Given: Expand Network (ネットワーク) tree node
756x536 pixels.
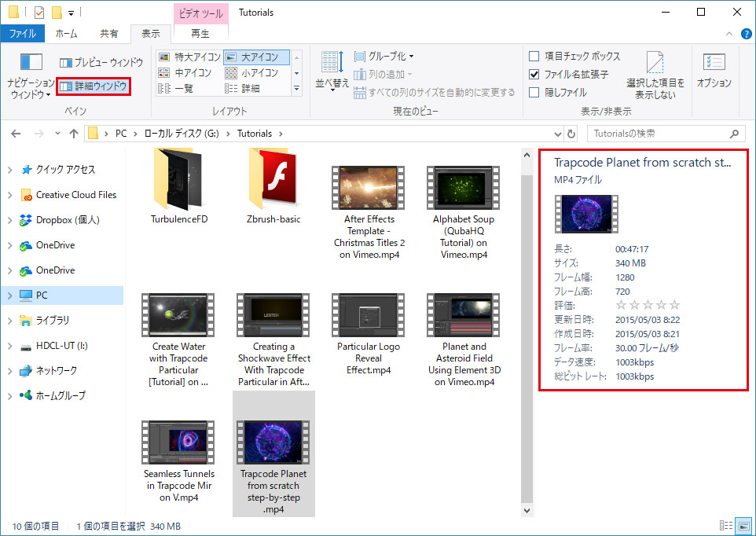Looking at the screenshot, I should 9,371.
